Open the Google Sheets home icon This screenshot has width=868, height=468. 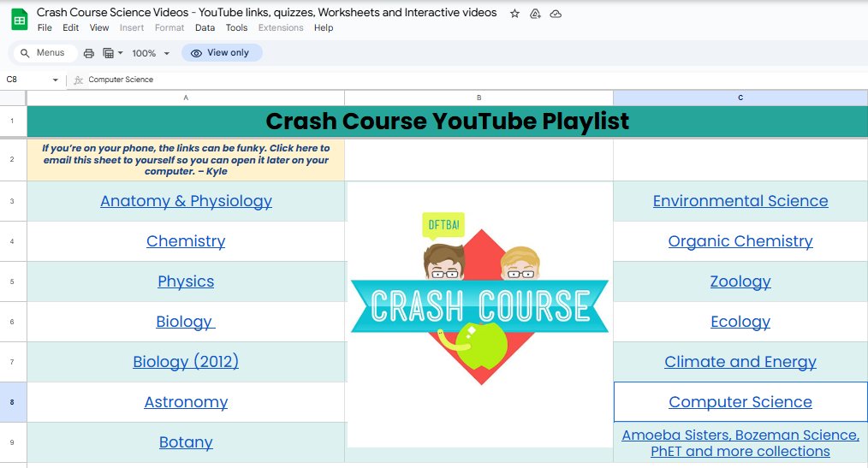coord(20,20)
